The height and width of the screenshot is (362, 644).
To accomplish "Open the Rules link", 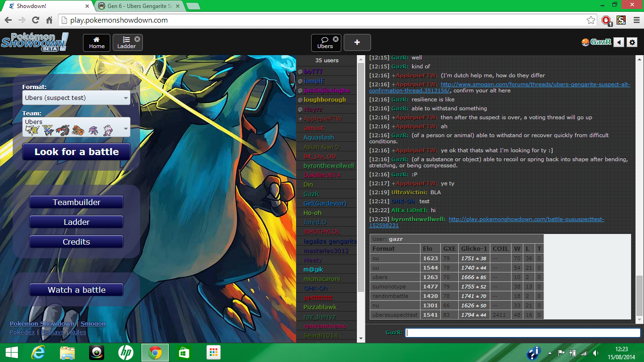I will point(78,332).
